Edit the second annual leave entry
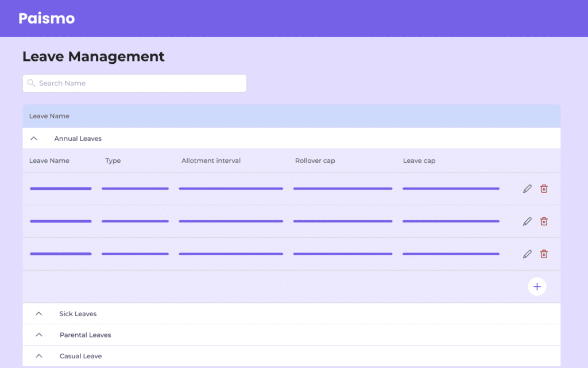Viewport: 588px width, 368px height. click(x=527, y=221)
